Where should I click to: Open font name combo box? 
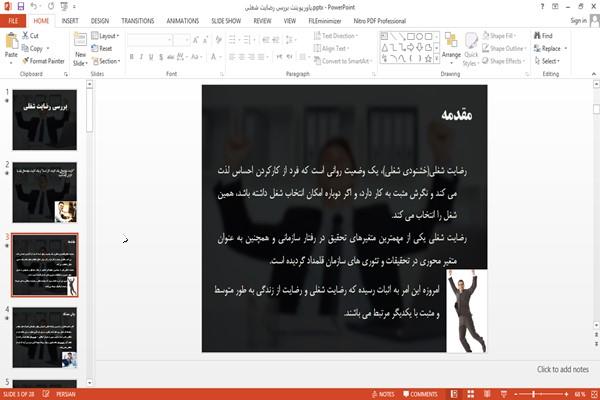coord(149,39)
